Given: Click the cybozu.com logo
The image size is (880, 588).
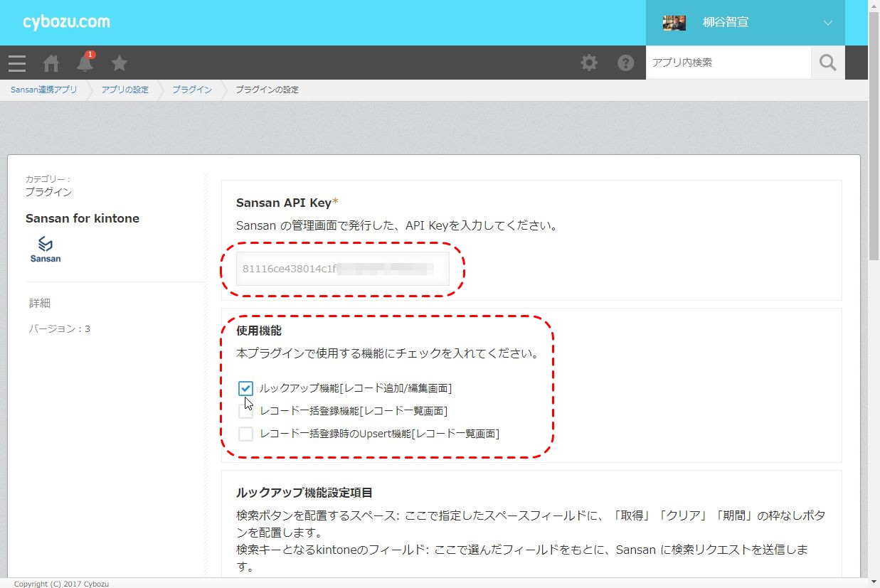Looking at the screenshot, I should pyautogui.click(x=66, y=22).
